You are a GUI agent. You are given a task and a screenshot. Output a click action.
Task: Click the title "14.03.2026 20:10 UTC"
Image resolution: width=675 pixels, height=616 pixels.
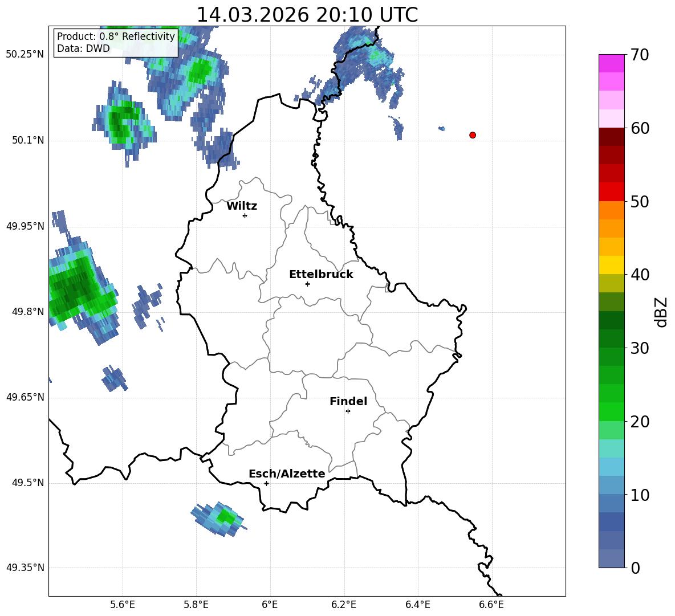point(307,15)
